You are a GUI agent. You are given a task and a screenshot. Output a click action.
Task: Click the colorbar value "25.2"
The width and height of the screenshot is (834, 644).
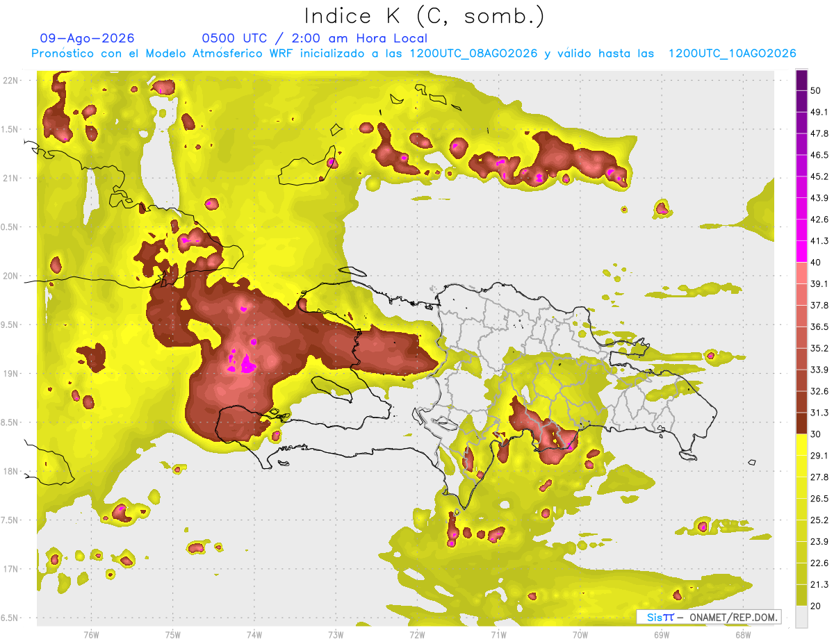[819, 520]
